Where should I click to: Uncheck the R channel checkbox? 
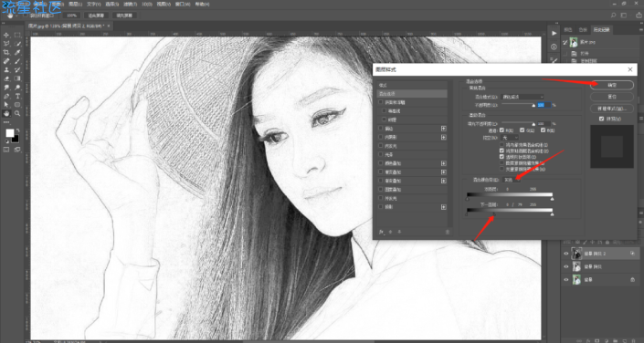[501, 130]
